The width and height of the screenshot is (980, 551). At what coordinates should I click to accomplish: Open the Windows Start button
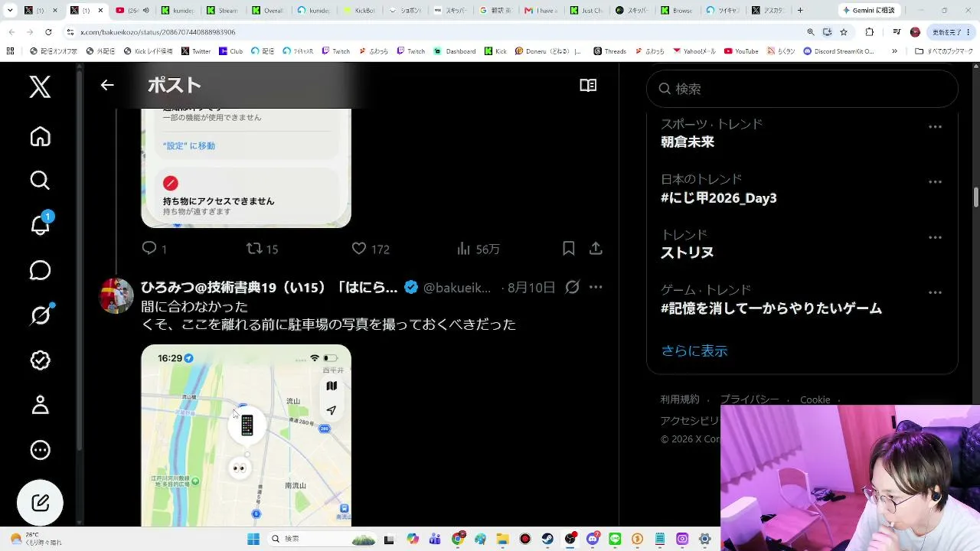pyautogui.click(x=253, y=539)
